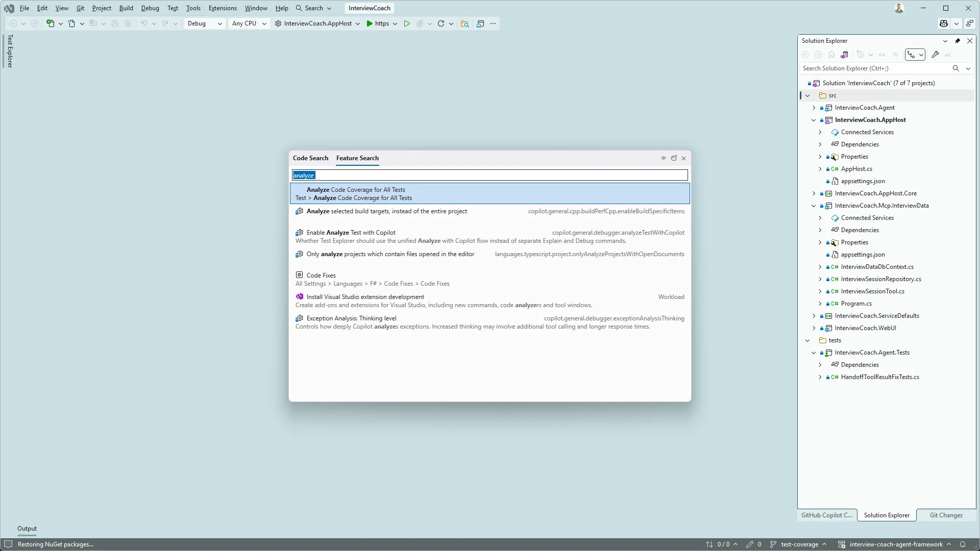The width and height of the screenshot is (980, 551).
Task: Click the Find in Files toolbar icon
Action: (x=464, y=23)
